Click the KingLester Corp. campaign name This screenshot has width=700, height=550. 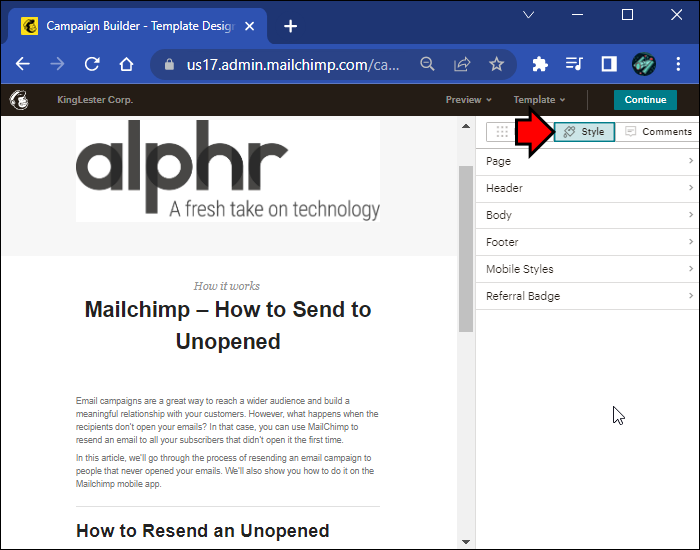pos(95,100)
